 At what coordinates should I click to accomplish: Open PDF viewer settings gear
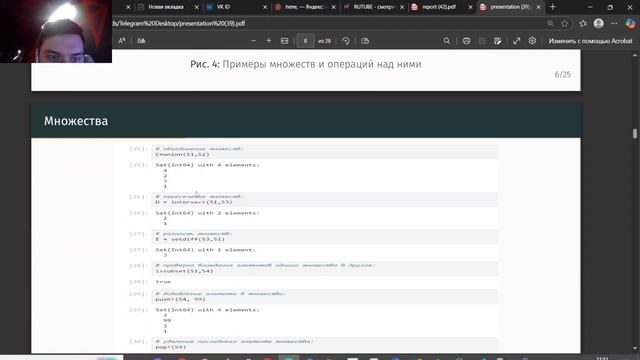[x=532, y=41]
